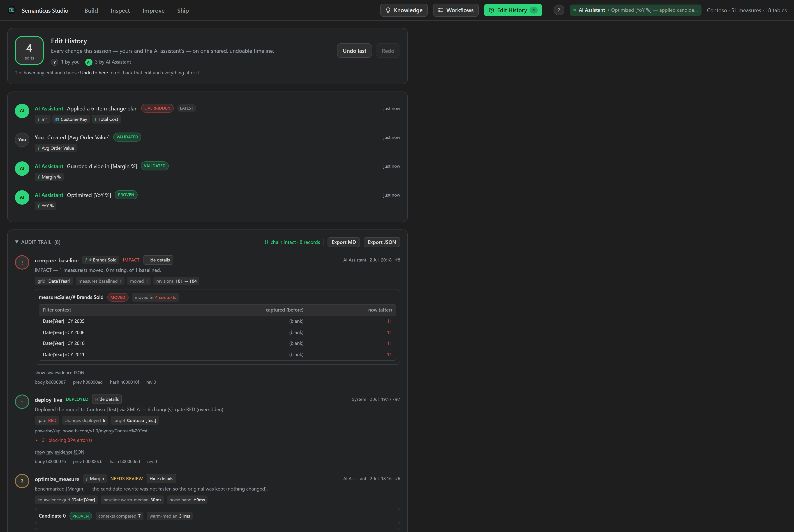Click the Margin measure chip on optimize_measure

tap(95, 479)
